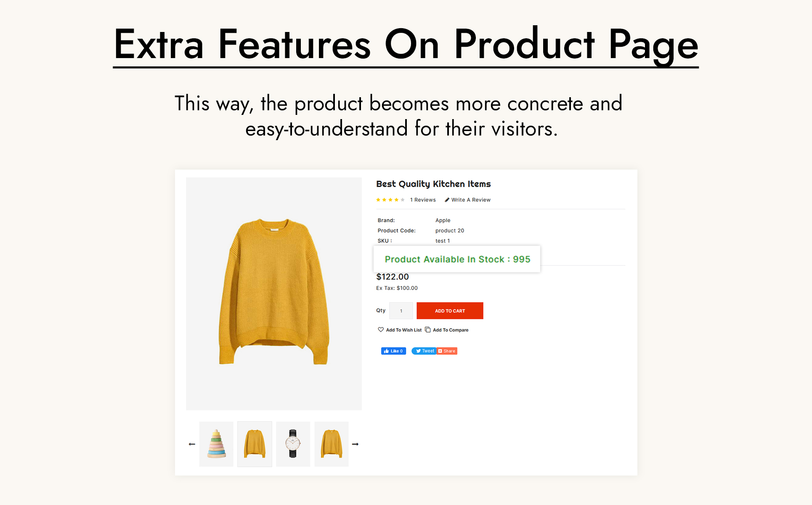Click the star rating row
The width and height of the screenshot is (812, 505).
pyautogui.click(x=390, y=200)
